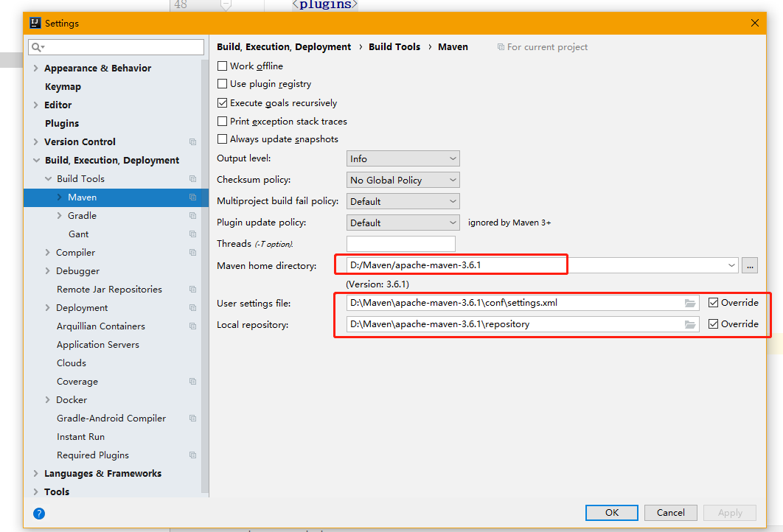Select Keymap in settings tree
The width and height of the screenshot is (783, 532).
pyautogui.click(x=63, y=87)
